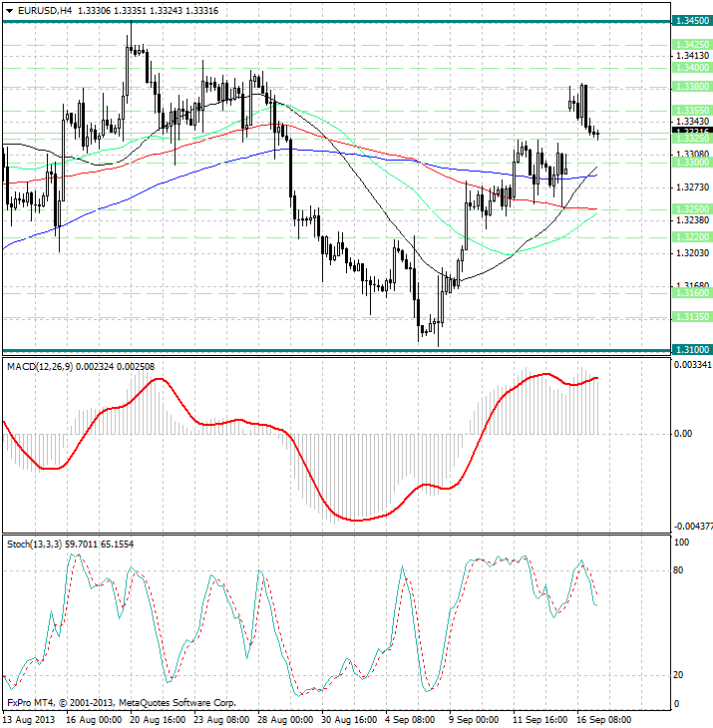Click the MACD scale maximum 0.003341
The height and width of the screenshot is (728, 713).
(693, 365)
